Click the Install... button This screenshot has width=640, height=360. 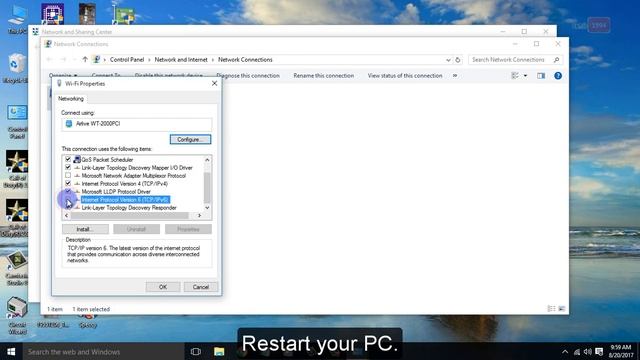coord(85,229)
